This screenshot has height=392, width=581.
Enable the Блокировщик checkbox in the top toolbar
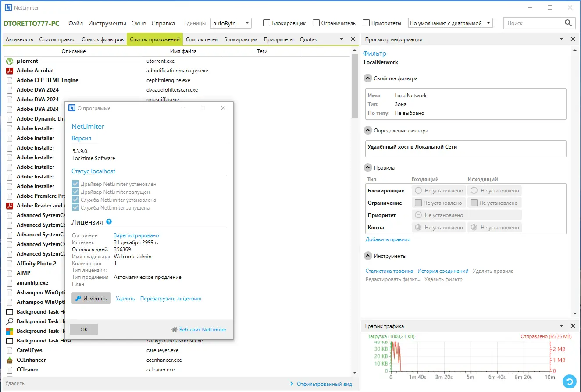click(x=266, y=23)
